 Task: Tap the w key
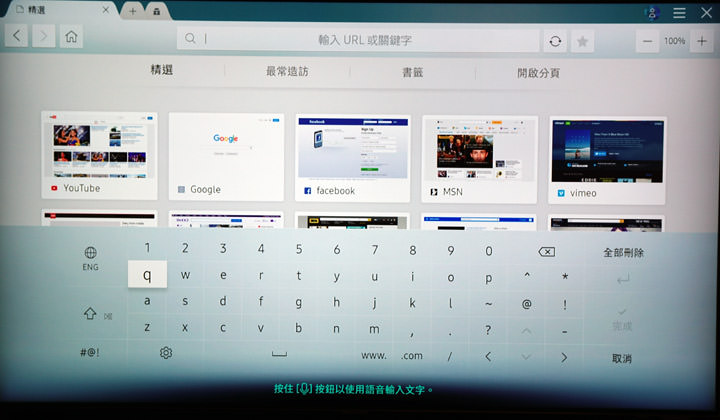click(x=185, y=275)
